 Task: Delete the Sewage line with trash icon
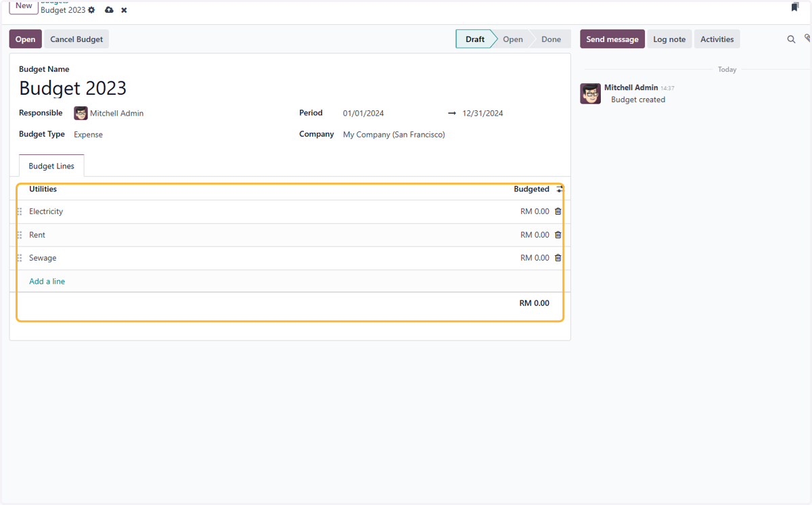[x=558, y=258]
